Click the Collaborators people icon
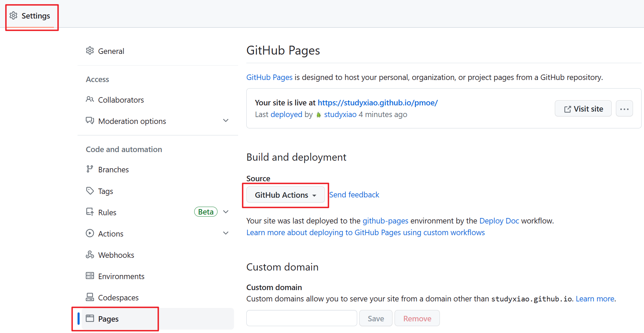 click(90, 100)
